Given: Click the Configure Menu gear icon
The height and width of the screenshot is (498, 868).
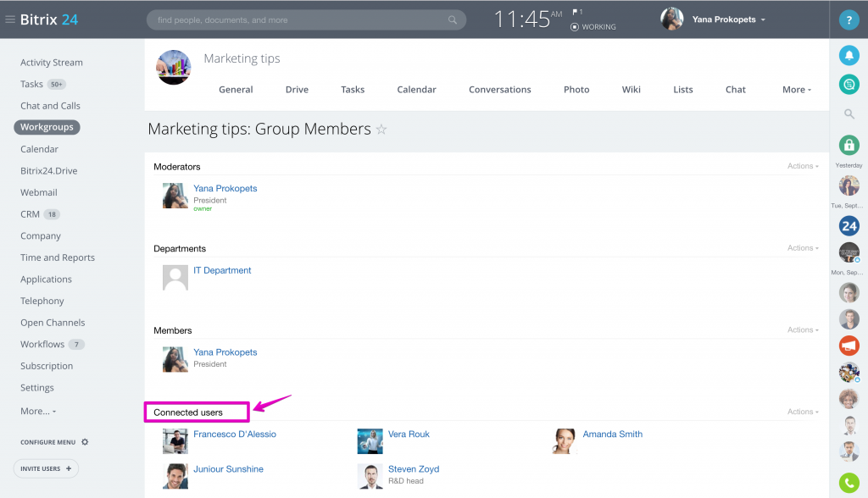Looking at the screenshot, I should click(85, 442).
